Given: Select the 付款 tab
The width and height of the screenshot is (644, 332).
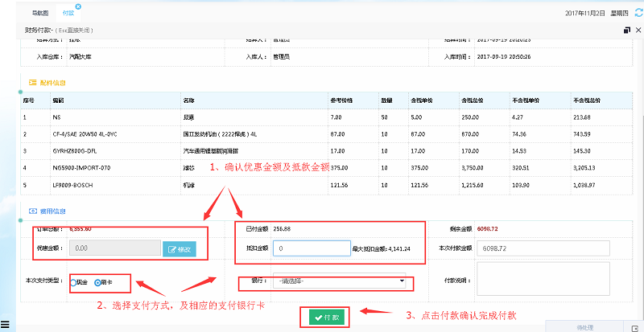Looking at the screenshot, I should tap(68, 13).
